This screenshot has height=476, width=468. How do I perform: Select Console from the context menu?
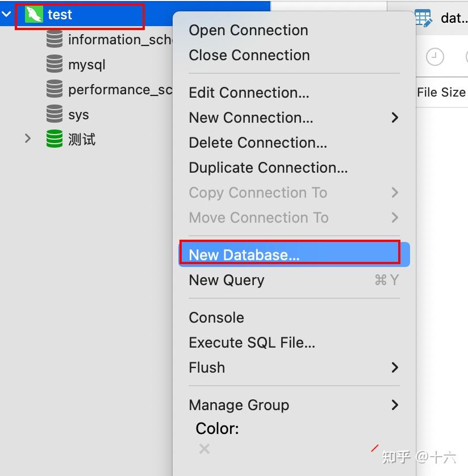[x=216, y=317]
